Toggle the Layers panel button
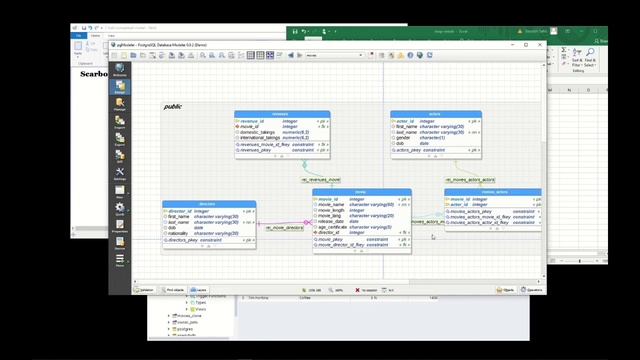 198,290
